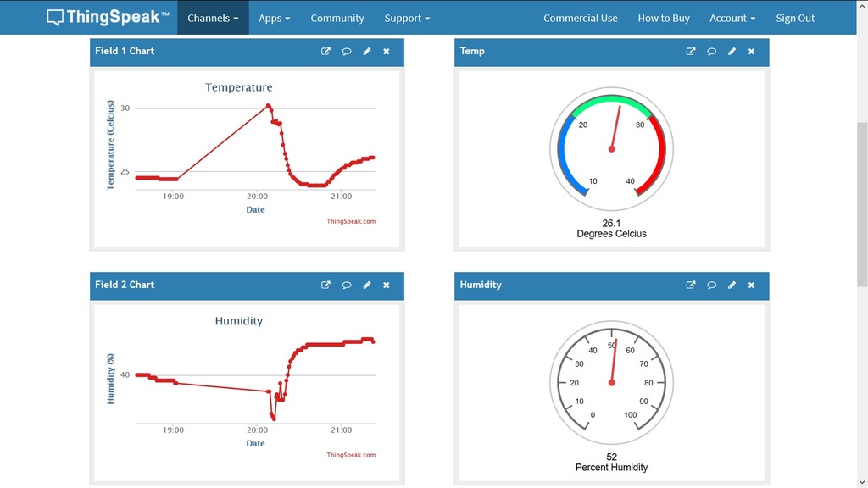Open Temp gauge in new window
Image resolution: width=868 pixels, height=488 pixels.
click(x=691, y=52)
